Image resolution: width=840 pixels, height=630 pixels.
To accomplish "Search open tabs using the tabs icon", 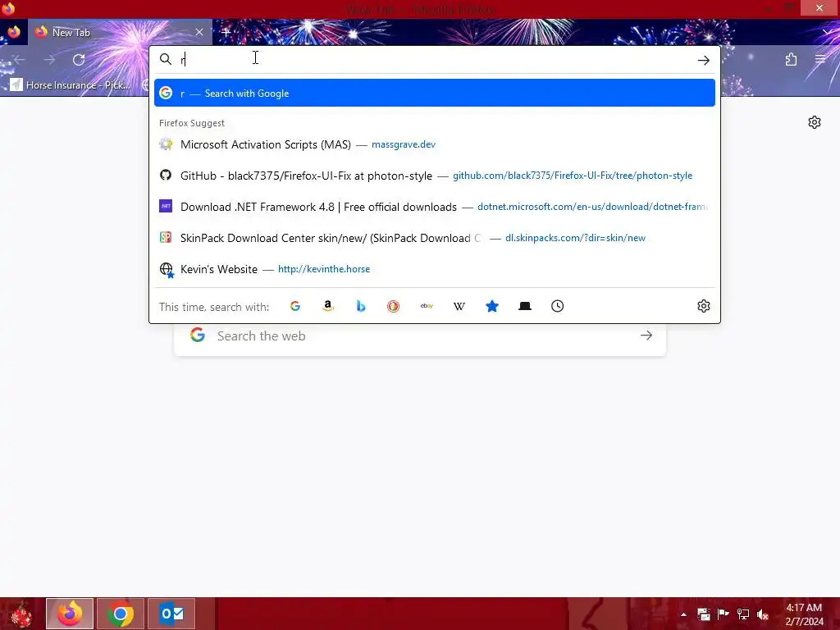I will 525,306.
